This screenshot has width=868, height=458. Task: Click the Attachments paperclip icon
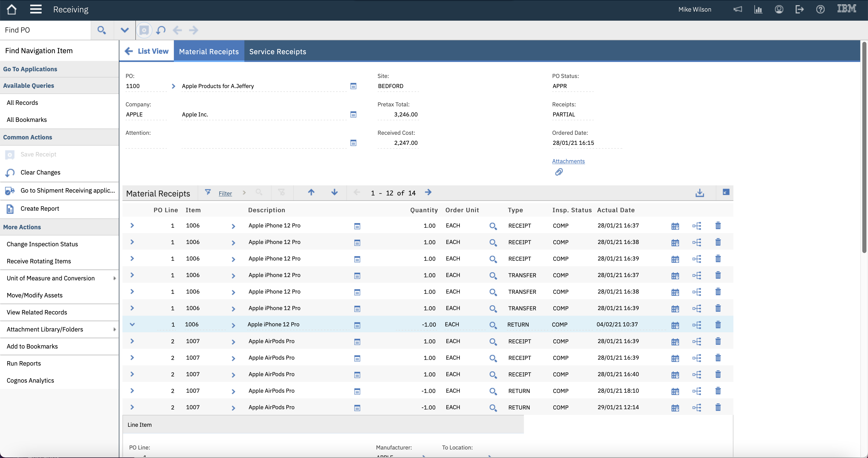click(559, 172)
